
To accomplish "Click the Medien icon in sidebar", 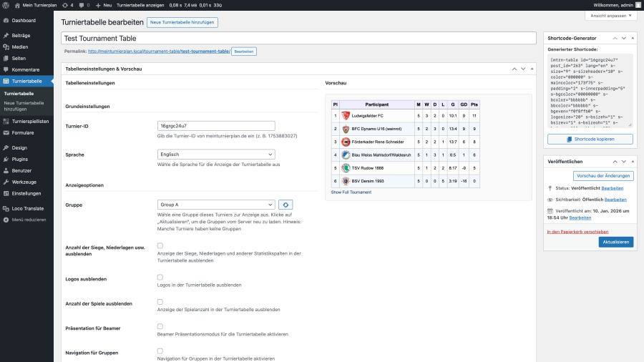I will (x=6, y=47).
